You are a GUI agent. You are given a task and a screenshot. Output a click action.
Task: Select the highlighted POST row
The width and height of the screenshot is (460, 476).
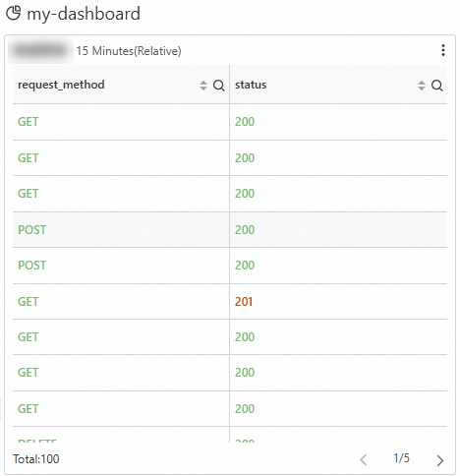click(x=230, y=229)
